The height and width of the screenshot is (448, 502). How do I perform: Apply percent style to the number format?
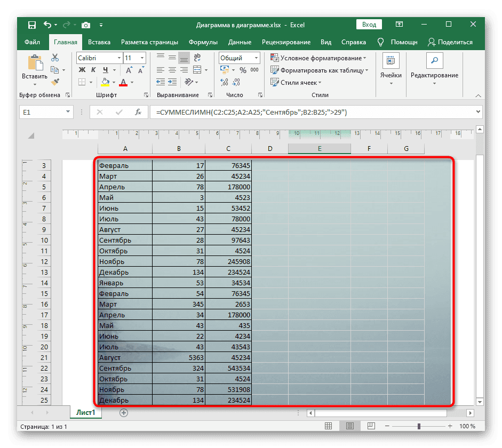(243, 70)
